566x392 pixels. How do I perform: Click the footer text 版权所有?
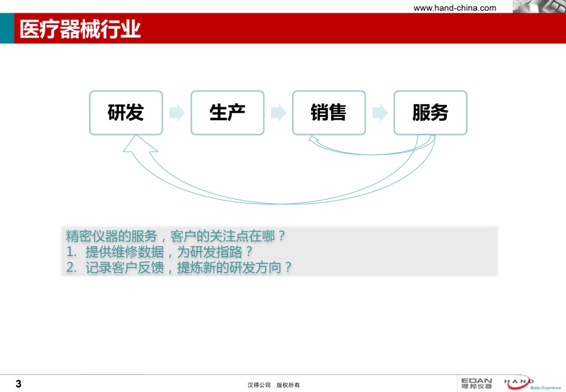click(288, 385)
